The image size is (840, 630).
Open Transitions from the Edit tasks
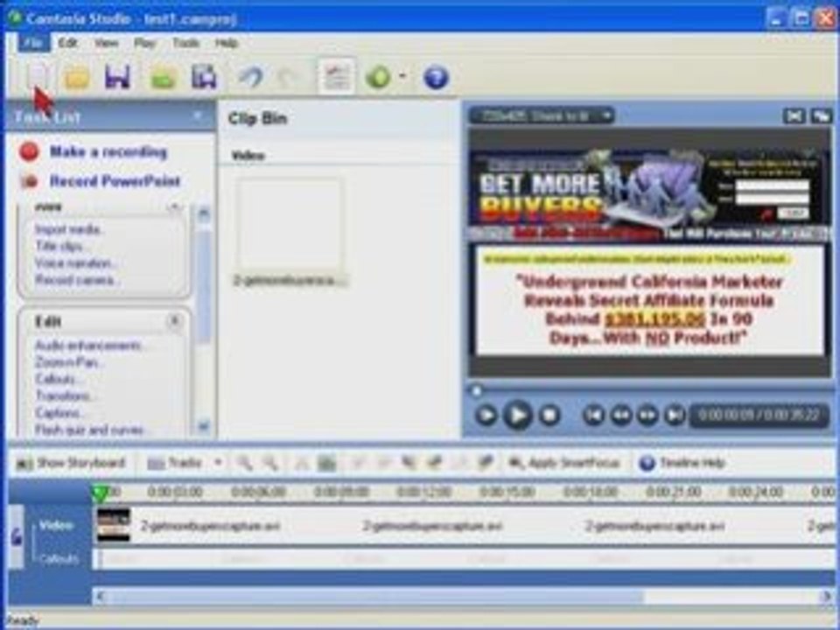pyautogui.click(x=66, y=395)
